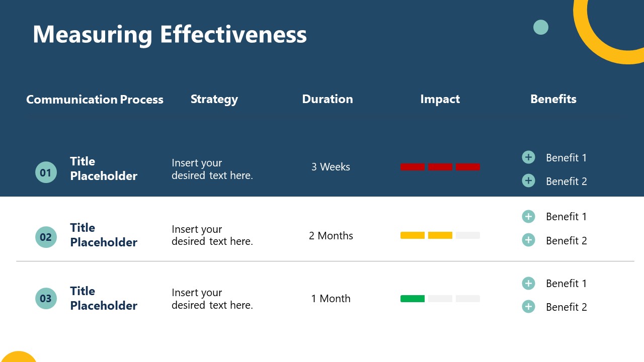Image resolution: width=644 pixels, height=362 pixels.
Task: Click the yellow impact bar in row 02
Action: click(x=426, y=235)
